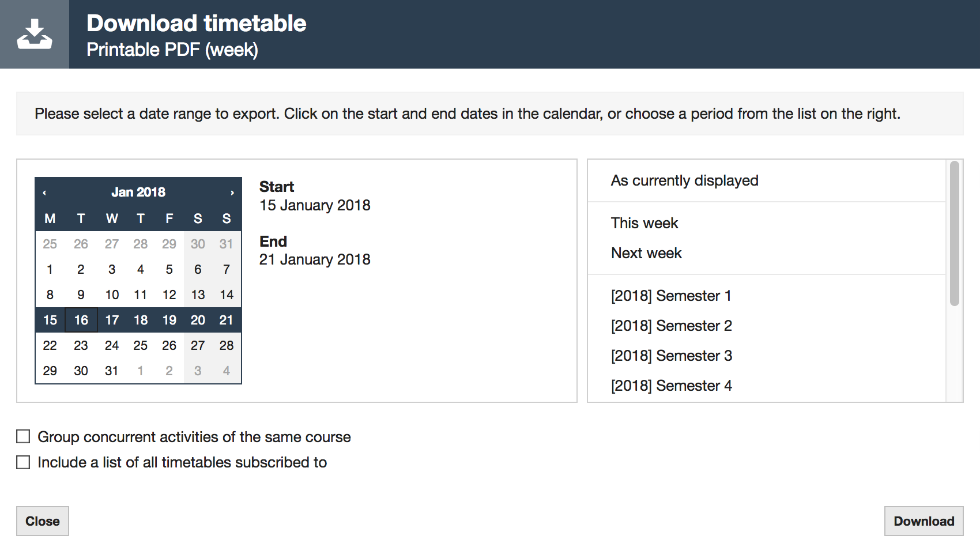Select '[2018] Semester 3' period

(672, 356)
